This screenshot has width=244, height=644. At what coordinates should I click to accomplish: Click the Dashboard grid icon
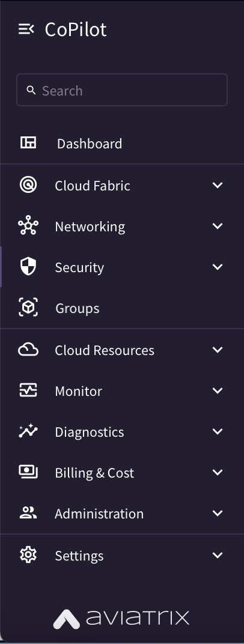(28, 142)
